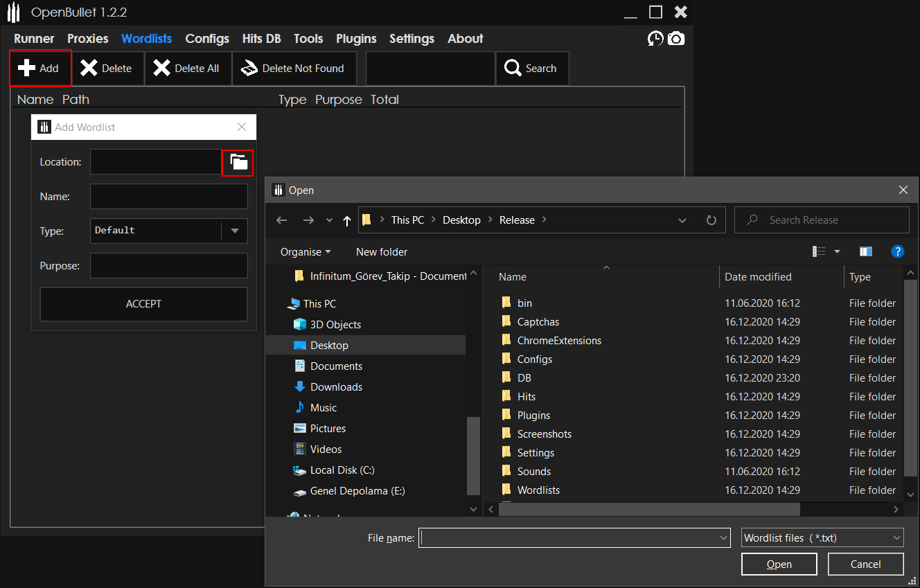Click the Add wordlist button
Image resolution: width=920 pixels, height=588 pixels.
tap(40, 68)
